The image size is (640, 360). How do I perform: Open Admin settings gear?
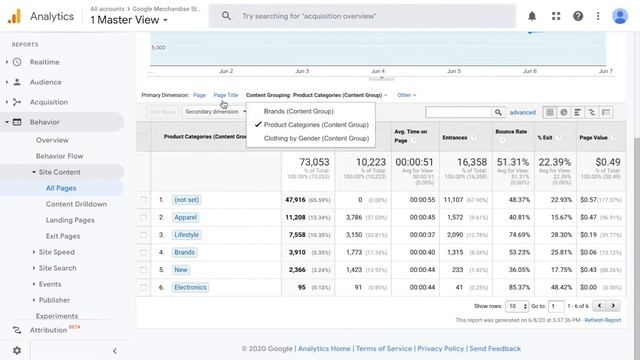point(17,350)
